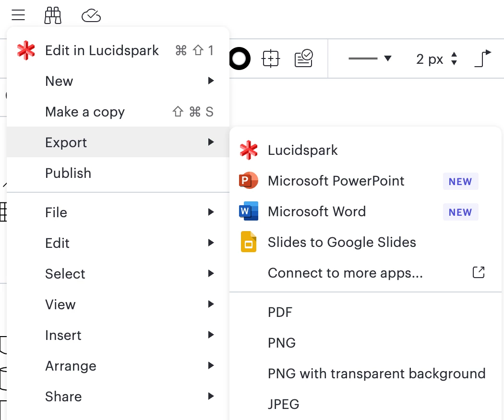This screenshot has width=504, height=420.
Task: Click the dashed square plus frame icon
Action: (271, 58)
